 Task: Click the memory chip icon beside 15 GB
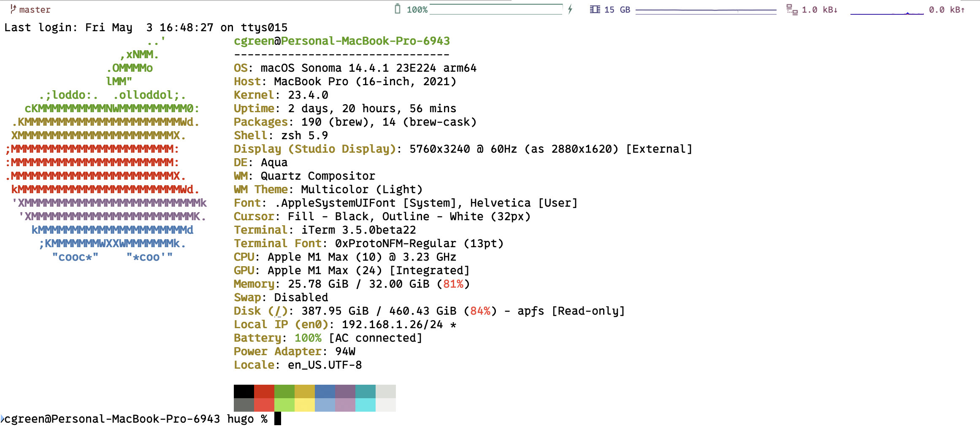click(x=595, y=9)
